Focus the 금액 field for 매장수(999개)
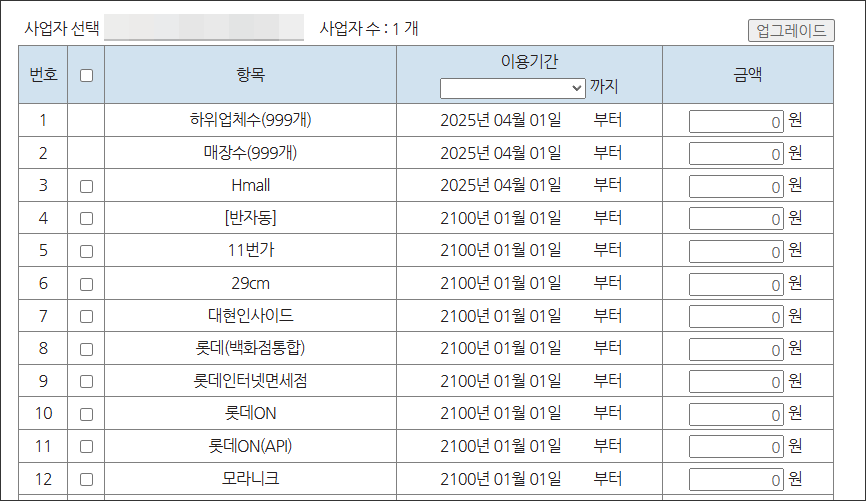 tap(736, 154)
